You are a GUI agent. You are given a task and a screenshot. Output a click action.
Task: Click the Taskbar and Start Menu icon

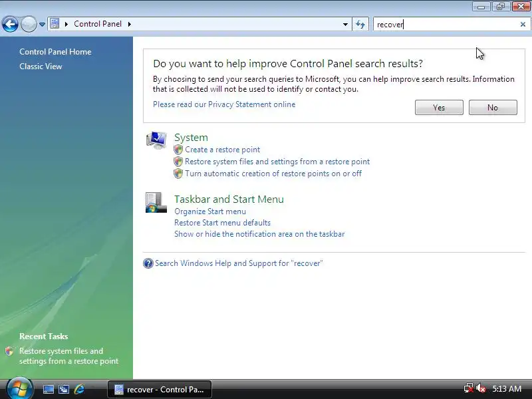coord(156,203)
